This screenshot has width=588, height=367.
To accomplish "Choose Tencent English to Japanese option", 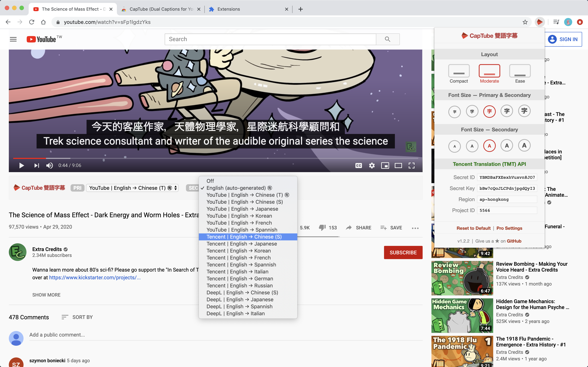I will (x=241, y=244).
